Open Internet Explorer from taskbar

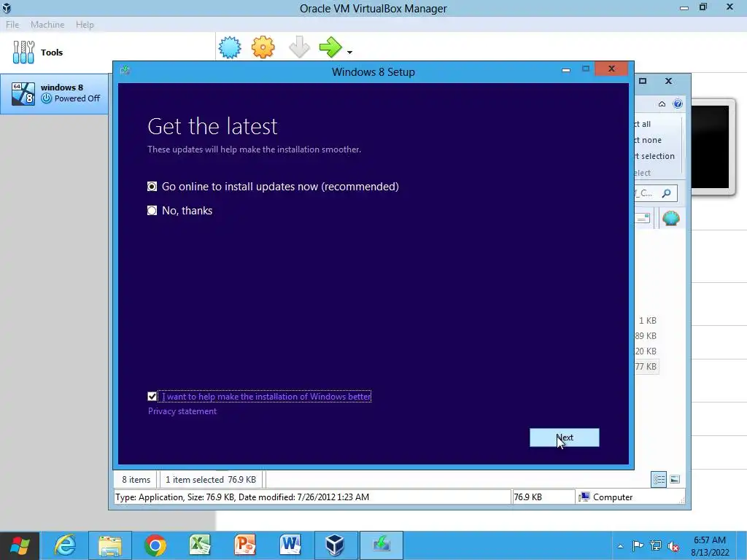(x=65, y=545)
